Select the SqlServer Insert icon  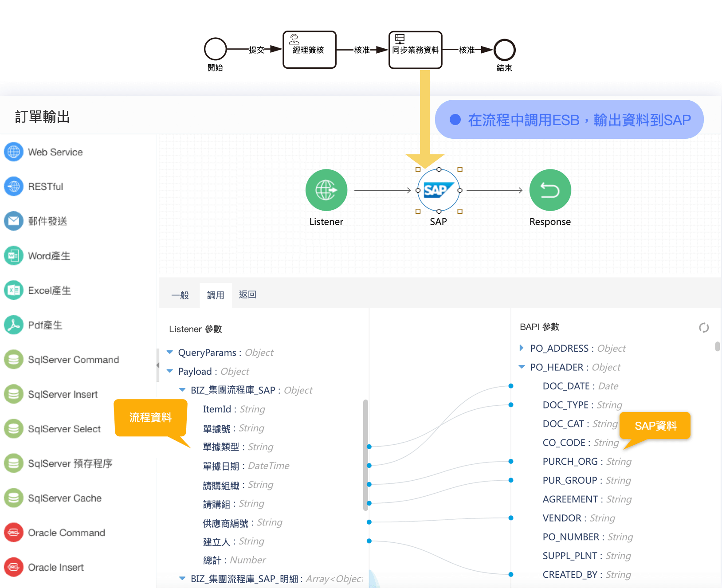click(14, 394)
